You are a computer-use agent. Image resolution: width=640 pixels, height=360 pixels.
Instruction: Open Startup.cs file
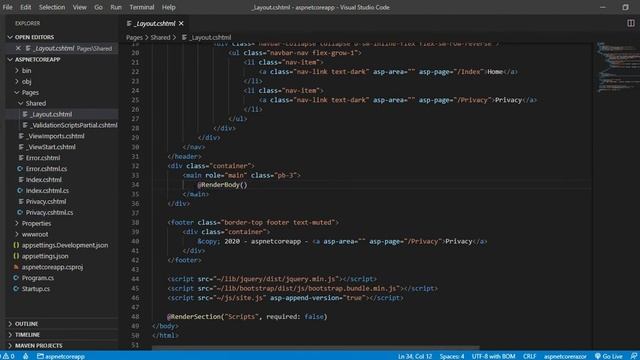(x=36, y=289)
